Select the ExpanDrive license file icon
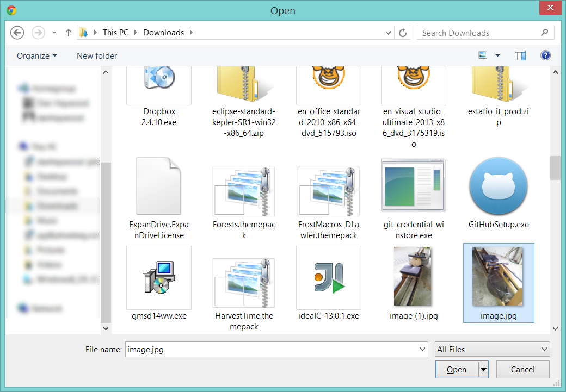This screenshot has width=566, height=392. pyautogui.click(x=159, y=186)
